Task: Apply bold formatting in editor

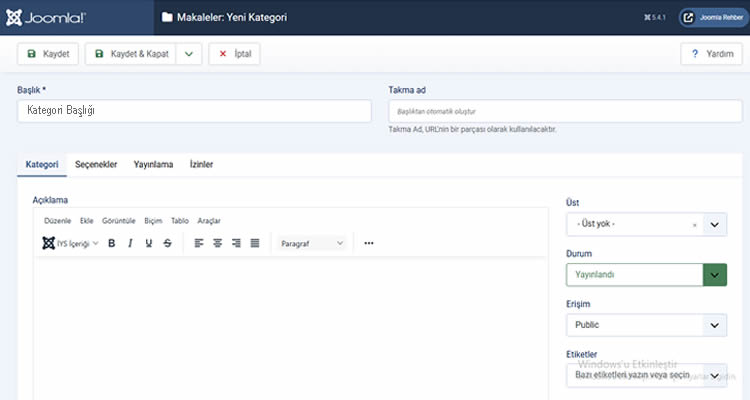Action: point(111,243)
